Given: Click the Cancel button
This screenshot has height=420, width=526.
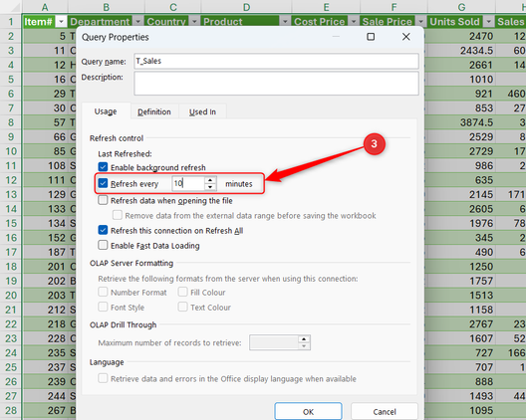Looking at the screenshot, I should [385, 411].
